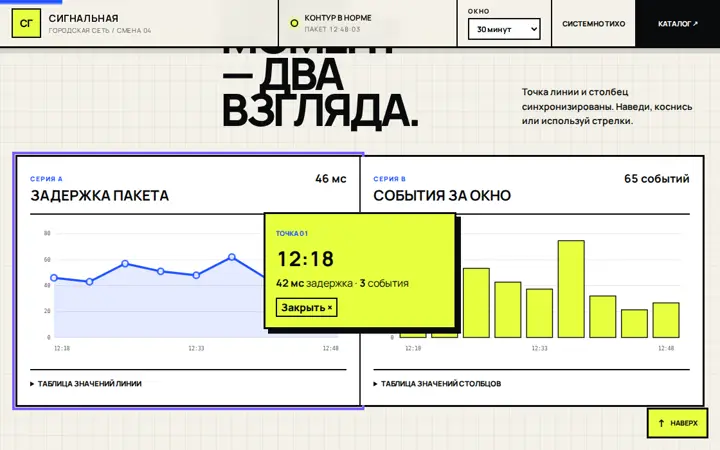Click the ГОРОДСКАЯ СЕТЬ / СМЕНА 04 subtitle
Viewport: 720px width, 450px height.
[100, 30]
